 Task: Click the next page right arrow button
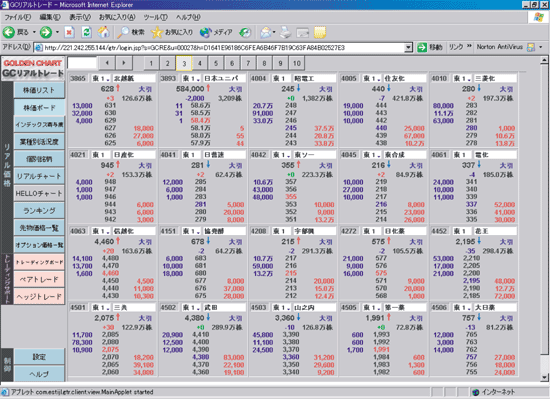click(x=123, y=63)
